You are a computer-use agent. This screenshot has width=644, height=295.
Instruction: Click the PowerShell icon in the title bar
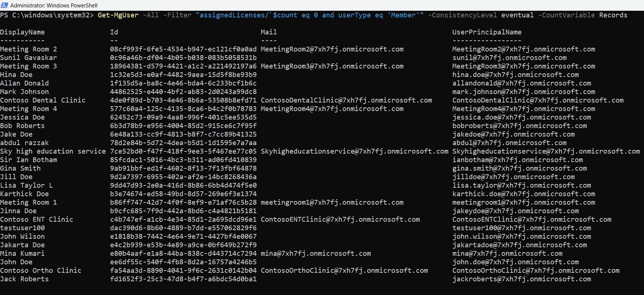coord(4,5)
